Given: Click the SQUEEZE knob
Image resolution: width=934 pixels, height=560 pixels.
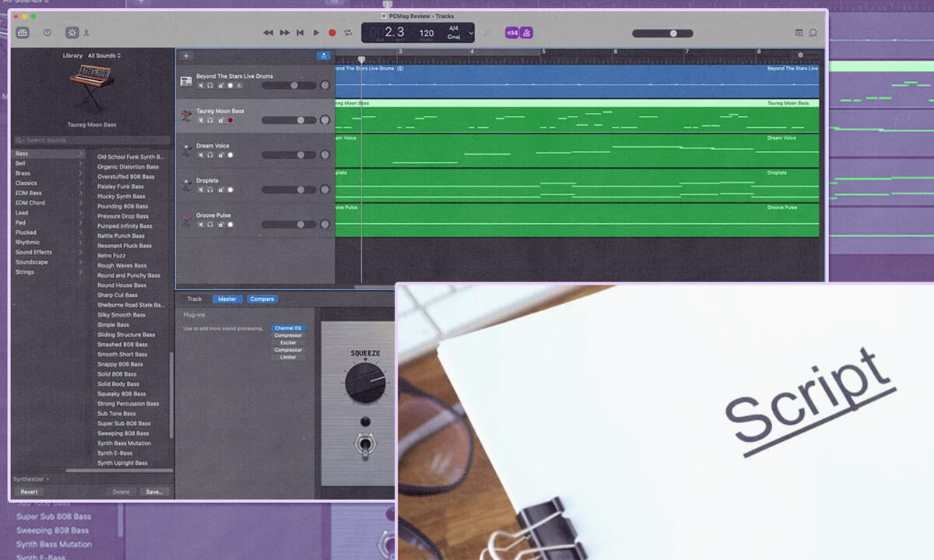Looking at the screenshot, I should pyautogui.click(x=365, y=383).
